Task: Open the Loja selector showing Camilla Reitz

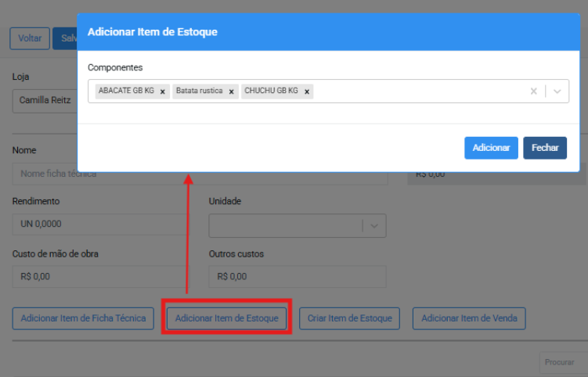Action: coord(43,100)
